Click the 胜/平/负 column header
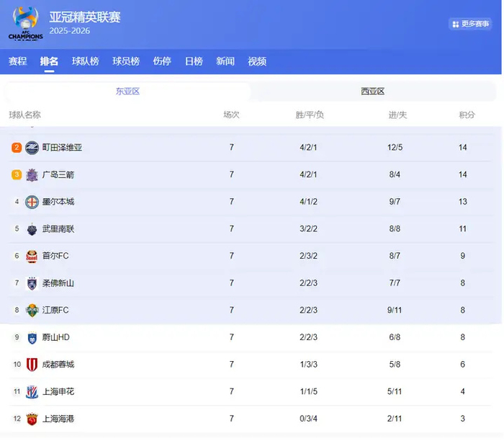This screenshot has height=441, width=504. (x=310, y=115)
